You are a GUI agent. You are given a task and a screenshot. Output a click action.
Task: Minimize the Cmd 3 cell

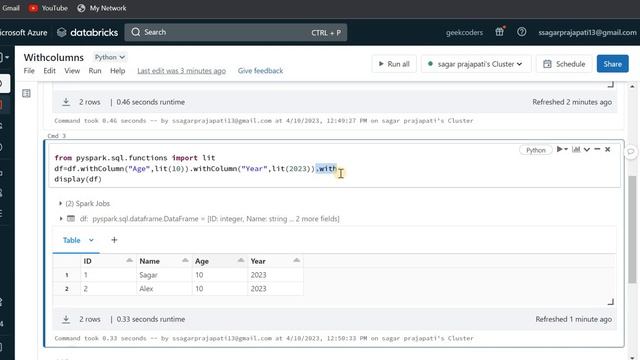tap(597, 149)
